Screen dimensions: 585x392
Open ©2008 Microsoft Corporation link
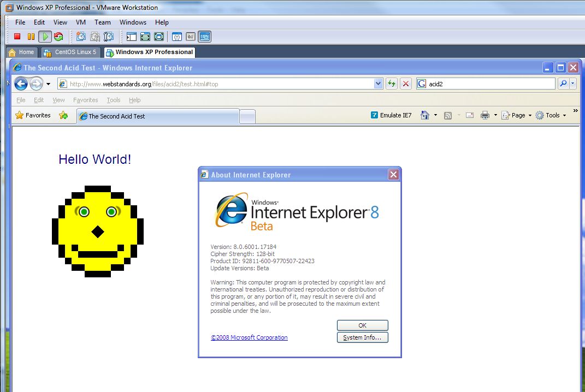pos(249,337)
